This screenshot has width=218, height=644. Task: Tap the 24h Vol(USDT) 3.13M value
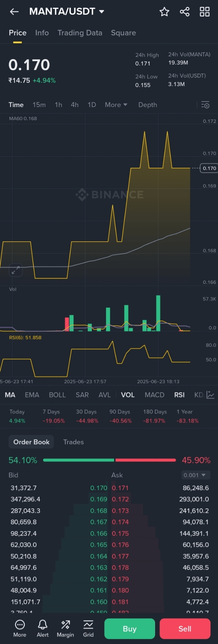[x=176, y=84]
